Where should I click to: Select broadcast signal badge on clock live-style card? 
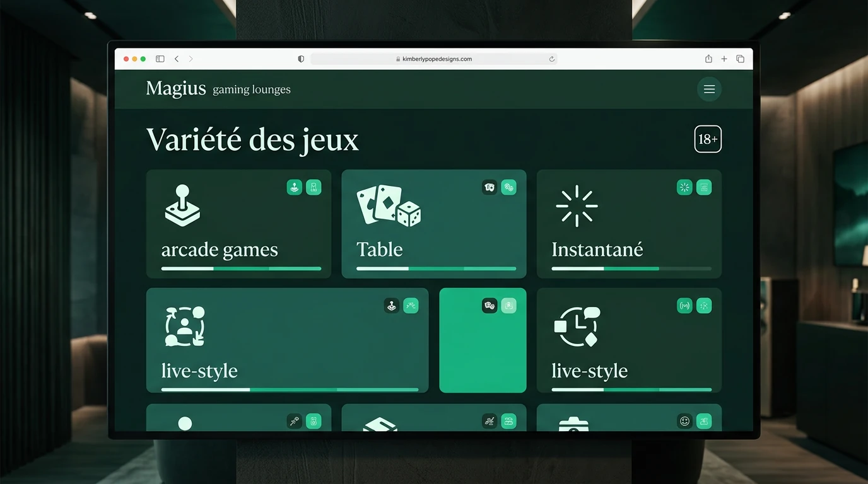click(x=684, y=306)
